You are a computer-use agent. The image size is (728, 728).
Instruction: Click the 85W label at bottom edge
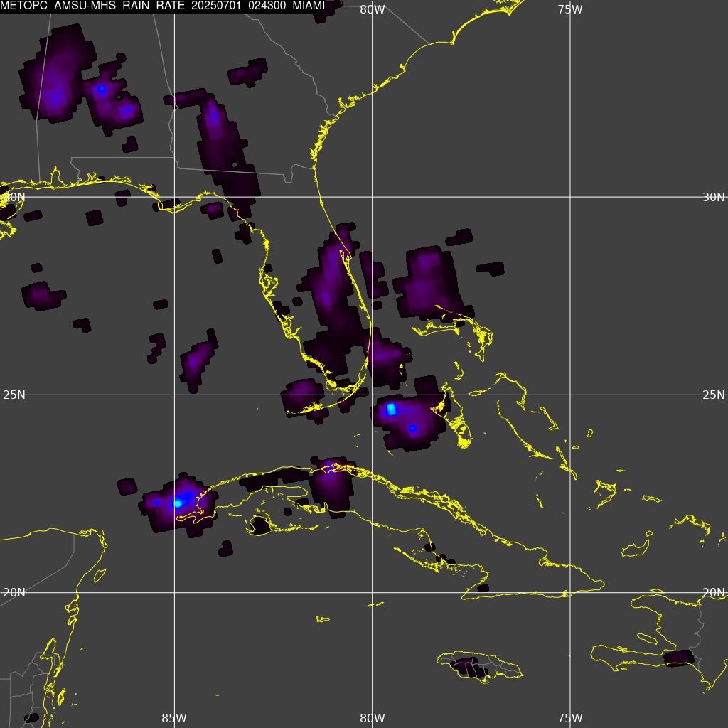(x=174, y=718)
